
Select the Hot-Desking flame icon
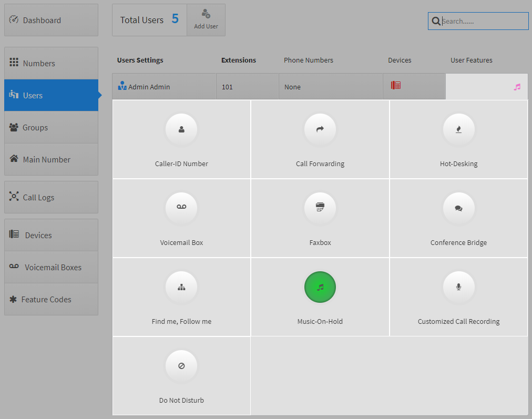(459, 129)
